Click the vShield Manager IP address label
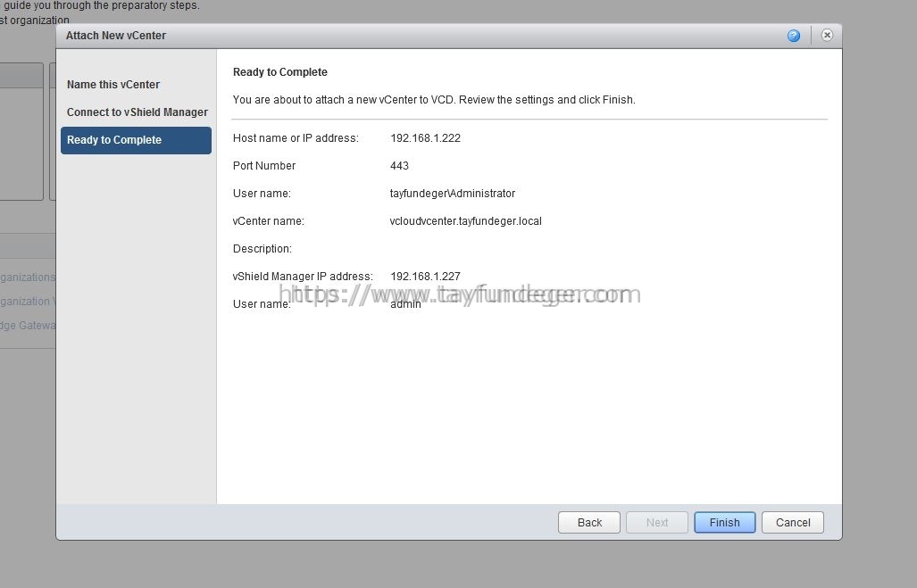This screenshot has height=588, width=917. pos(303,276)
